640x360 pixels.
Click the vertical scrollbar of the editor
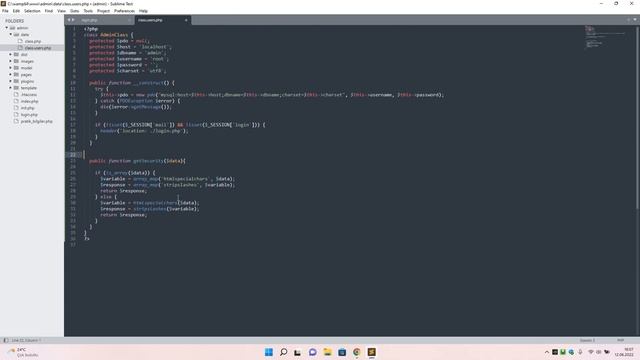click(638, 118)
